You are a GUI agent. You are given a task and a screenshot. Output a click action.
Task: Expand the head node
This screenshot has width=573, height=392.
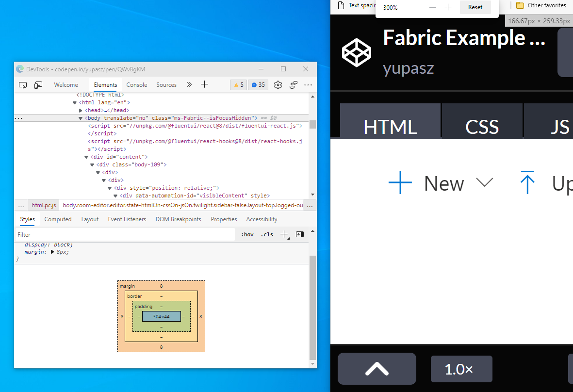coord(81,110)
